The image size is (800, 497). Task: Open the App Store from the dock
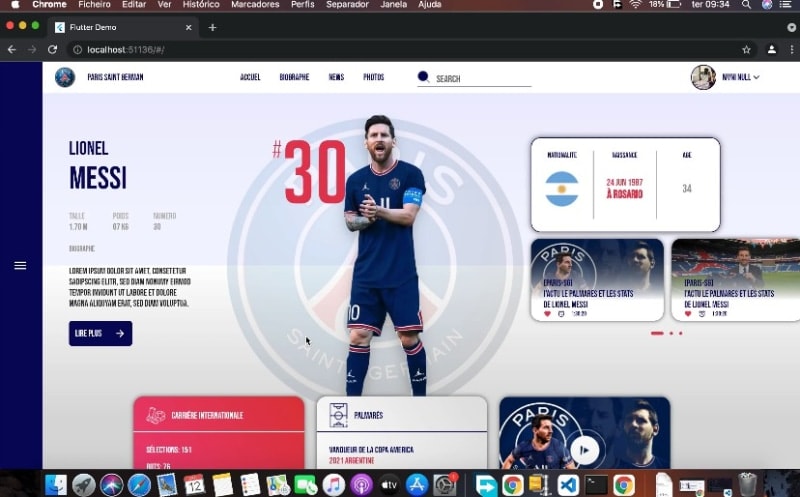(417, 485)
